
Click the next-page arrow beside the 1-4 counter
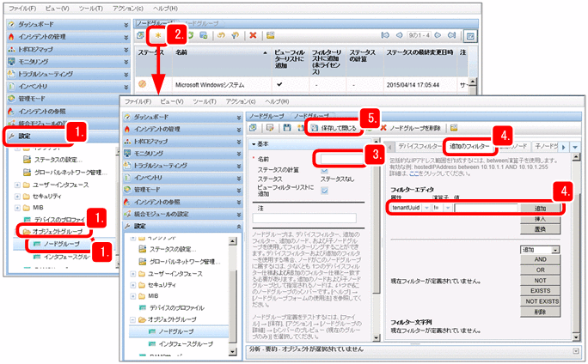click(438, 35)
